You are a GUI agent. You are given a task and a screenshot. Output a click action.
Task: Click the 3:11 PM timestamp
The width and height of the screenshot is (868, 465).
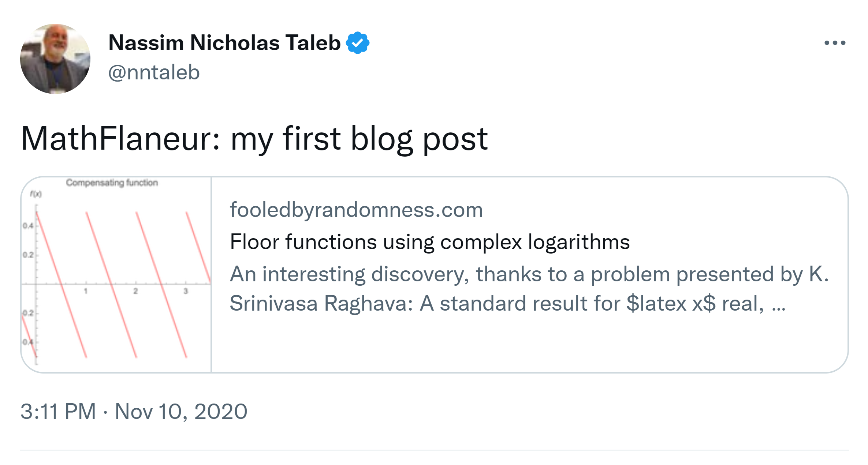pyautogui.click(x=58, y=411)
